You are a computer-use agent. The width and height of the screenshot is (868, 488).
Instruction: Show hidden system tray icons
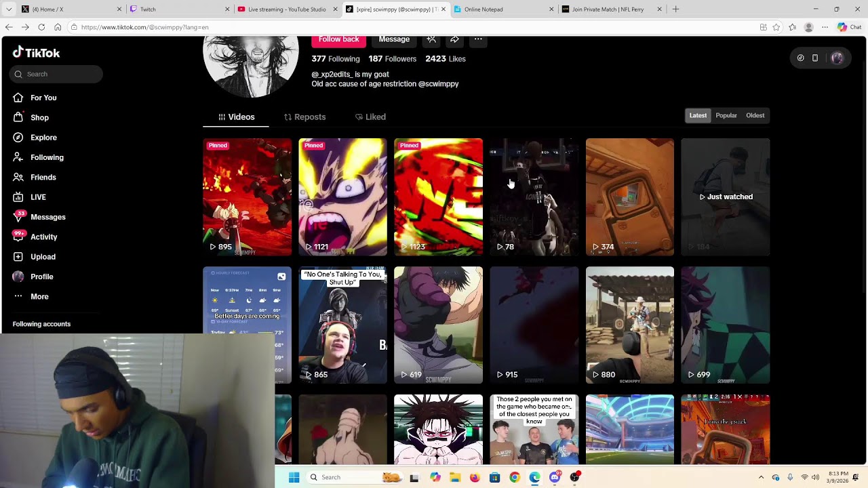tap(761, 477)
